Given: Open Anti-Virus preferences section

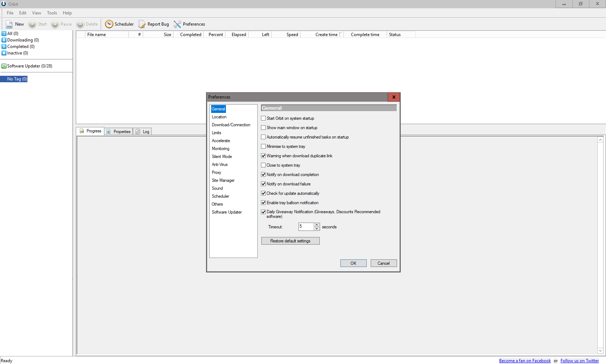Looking at the screenshot, I should 220,165.
